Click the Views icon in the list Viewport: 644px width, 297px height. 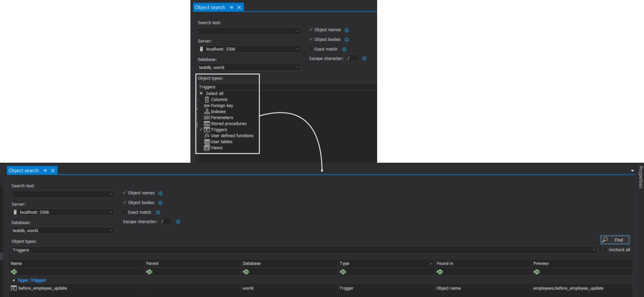pyautogui.click(x=207, y=148)
